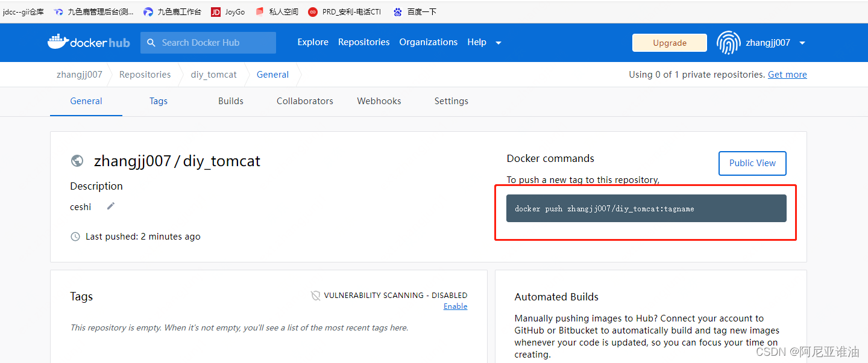Viewport: 868px width, 363px height.
Task: Open Repositories in the top navigation
Action: [364, 42]
